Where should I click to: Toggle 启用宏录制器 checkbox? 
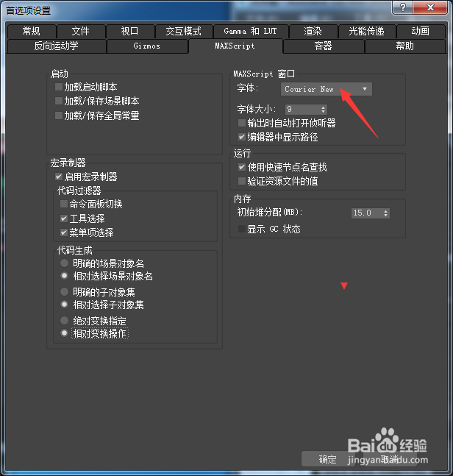pos(59,177)
